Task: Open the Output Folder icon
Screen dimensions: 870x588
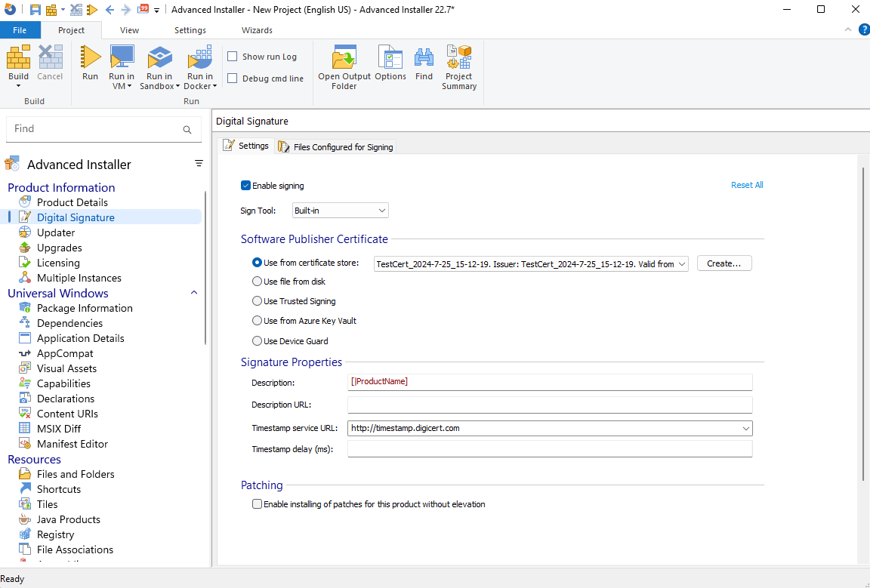Action: click(344, 57)
